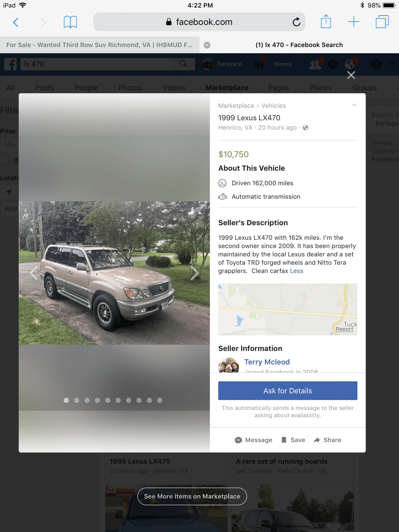Tap Safari's back arrow icon
The width and height of the screenshot is (399, 532).
[x=16, y=22]
